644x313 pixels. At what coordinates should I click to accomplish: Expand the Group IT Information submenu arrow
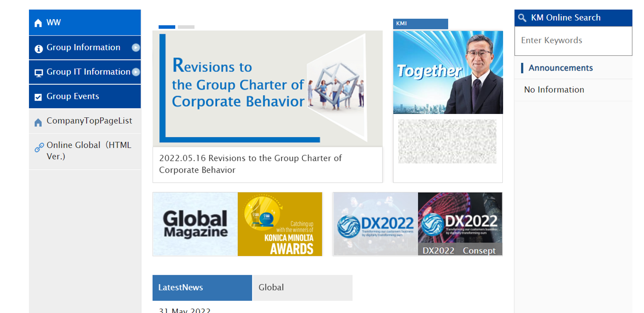click(136, 72)
